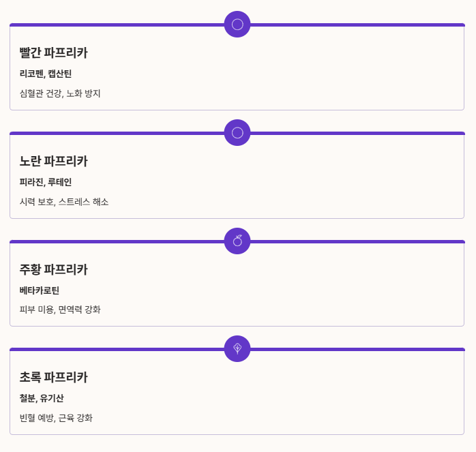Click the 빨간 파프리카 heading
The image size is (476, 452).
pyautogui.click(x=53, y=52)
